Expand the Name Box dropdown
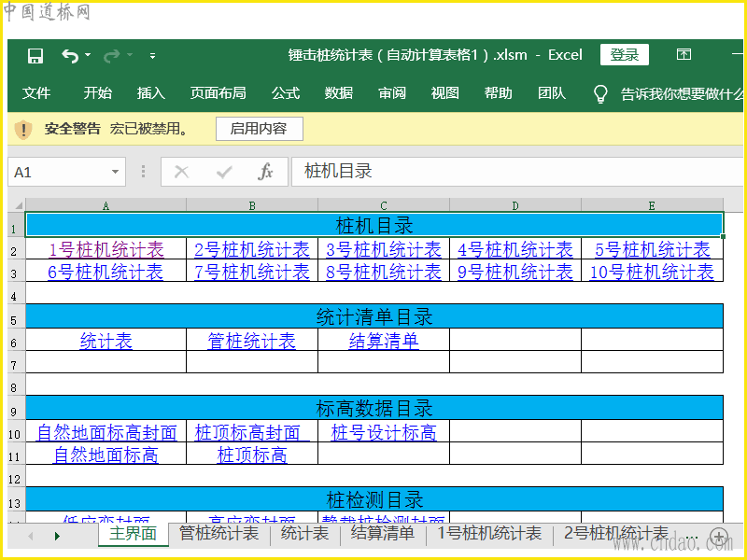The width and height of the screenshot is (747, 560). (x=116, y=172)
